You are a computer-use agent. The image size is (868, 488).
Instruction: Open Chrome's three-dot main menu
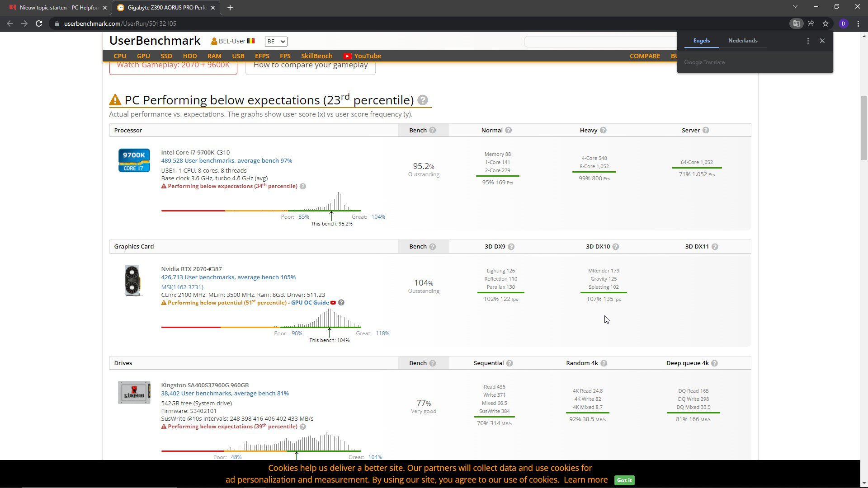tap(858, 23)
